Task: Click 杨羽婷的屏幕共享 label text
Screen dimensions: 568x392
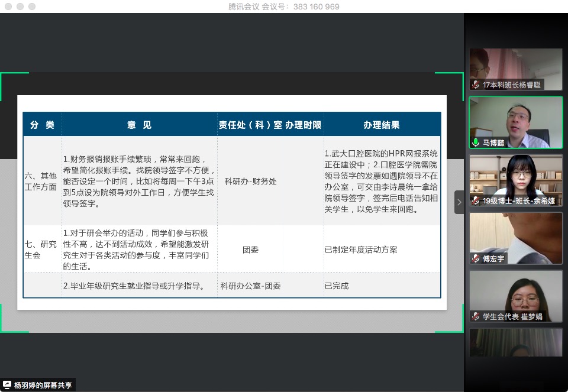Action: pyautogui.click(x=43, y=385)
